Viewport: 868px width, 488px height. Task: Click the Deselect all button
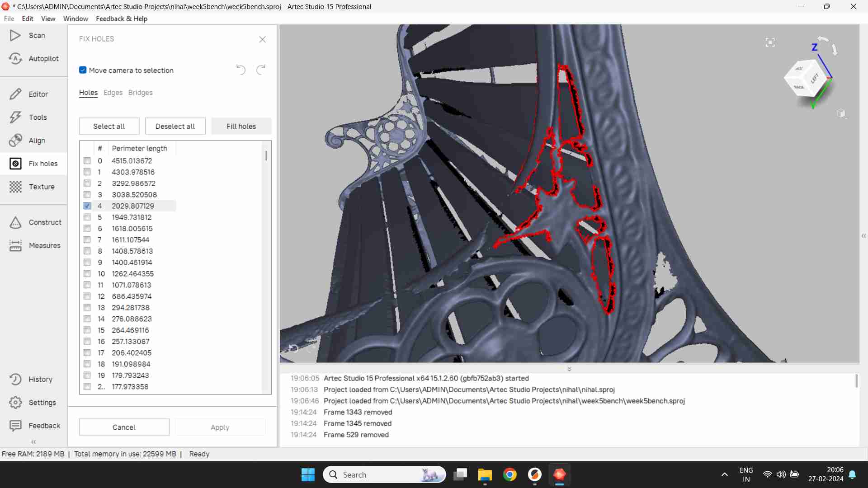point(175,126)
